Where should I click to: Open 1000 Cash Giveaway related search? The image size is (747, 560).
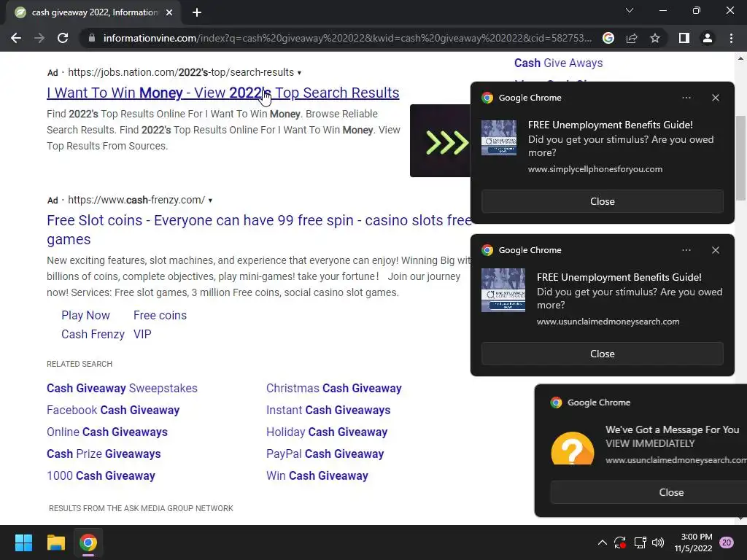coord(101,475)
